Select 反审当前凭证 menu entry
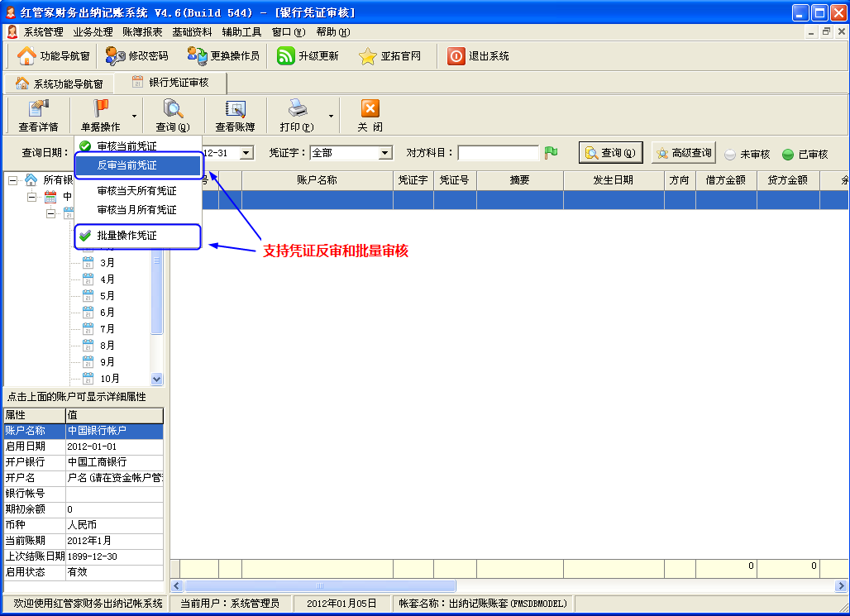The height and width of the screenshot is (616, 850). (127, 165)
